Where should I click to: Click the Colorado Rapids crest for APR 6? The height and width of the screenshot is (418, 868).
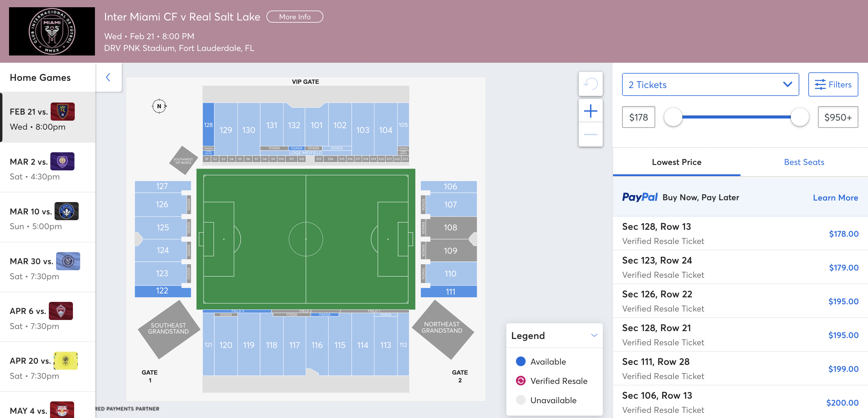[x=61, y=311]
